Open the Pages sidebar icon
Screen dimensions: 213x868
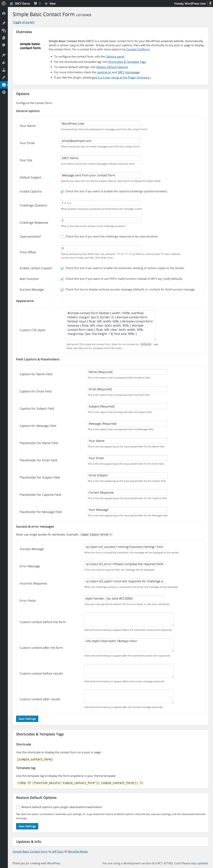tap(4, 38)
